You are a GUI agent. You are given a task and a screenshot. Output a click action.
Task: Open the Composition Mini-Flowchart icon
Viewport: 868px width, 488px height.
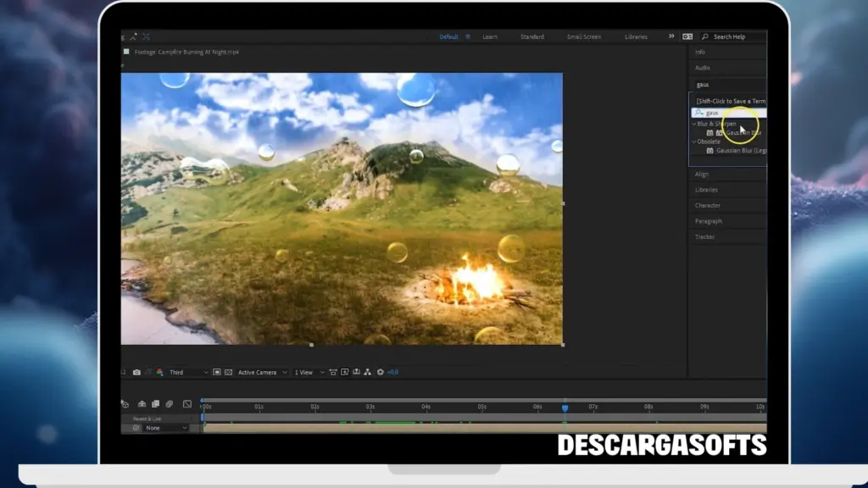point(366,372)
